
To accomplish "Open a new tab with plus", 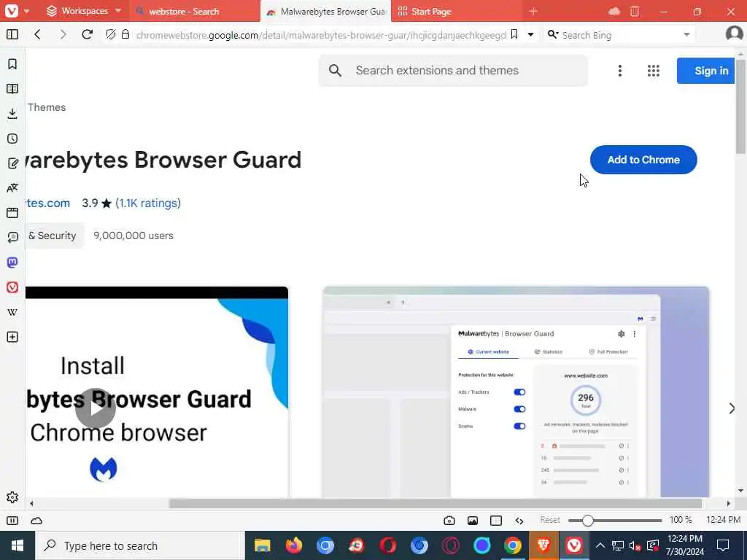I will coord(533,11).
